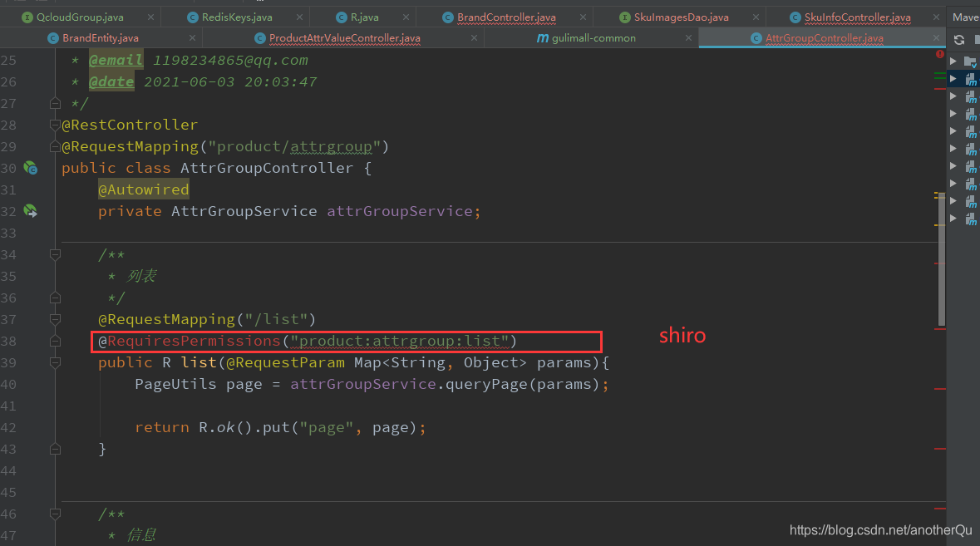Click the @Autowired annotation
The image size is (980, 546).
click(x=143, y=189)
